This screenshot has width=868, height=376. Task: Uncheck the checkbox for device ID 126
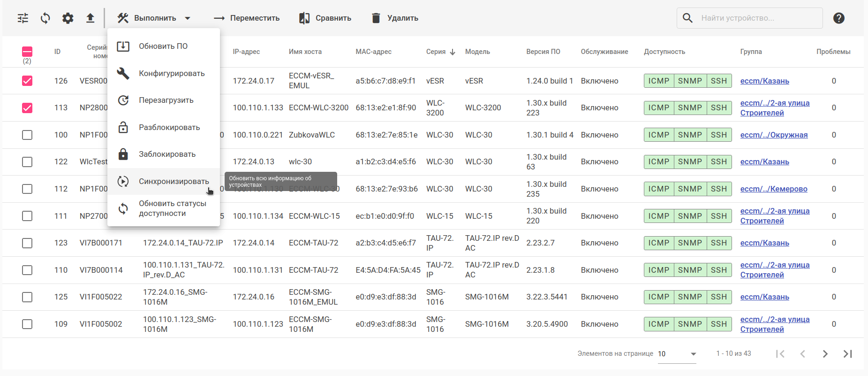[27, 81]
